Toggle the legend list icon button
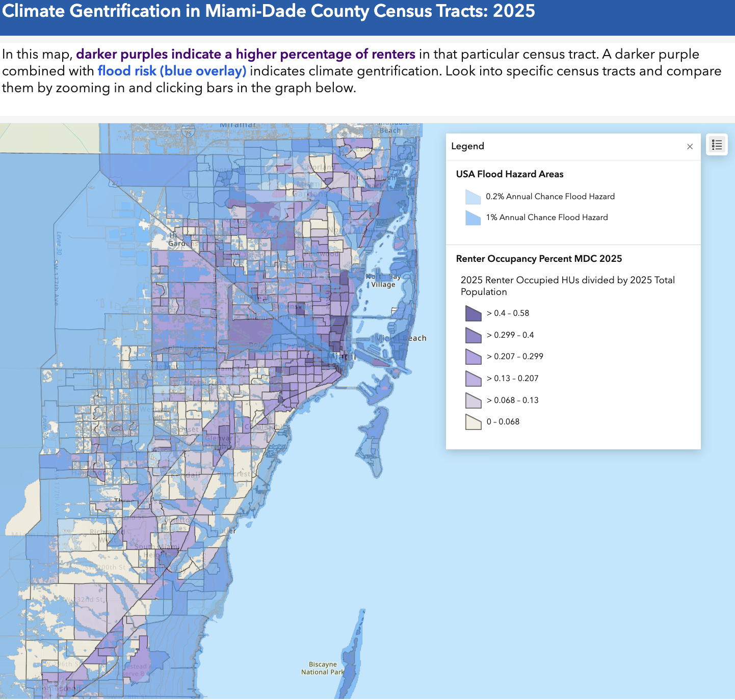This screenshot has width=735, height=700. pos(717,145)
